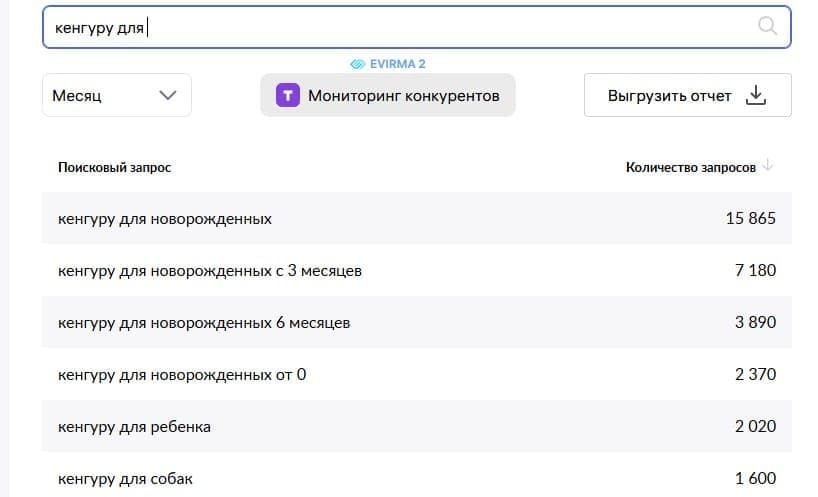
Task: Select query кенгуру для новорожденных
Action: point(165,219)
